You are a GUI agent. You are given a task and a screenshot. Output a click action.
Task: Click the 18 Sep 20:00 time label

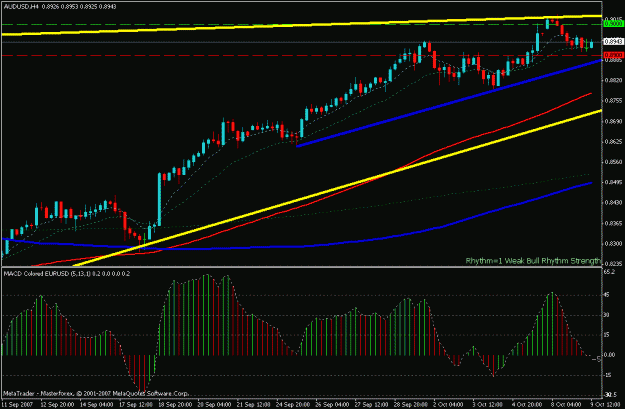point(175,404)
